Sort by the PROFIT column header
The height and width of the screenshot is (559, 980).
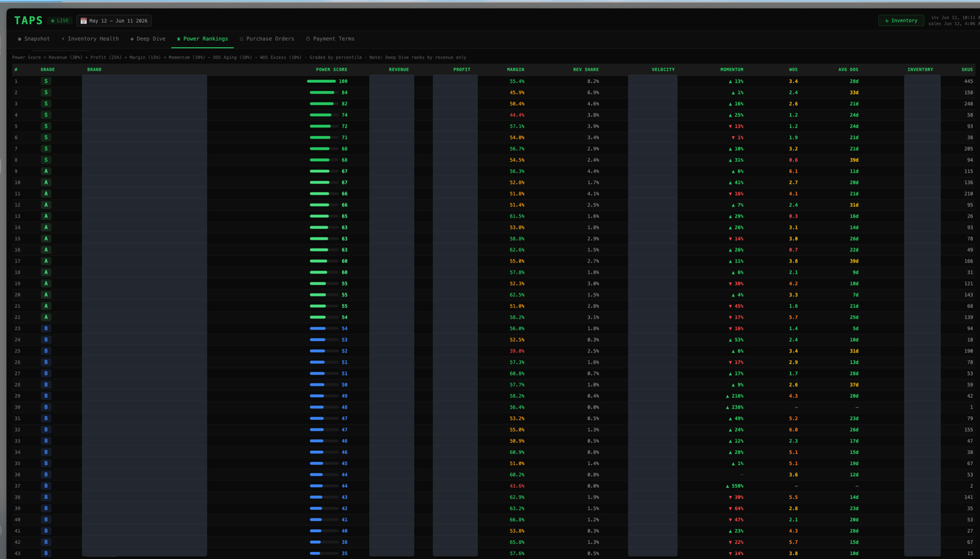click(461, 70)
